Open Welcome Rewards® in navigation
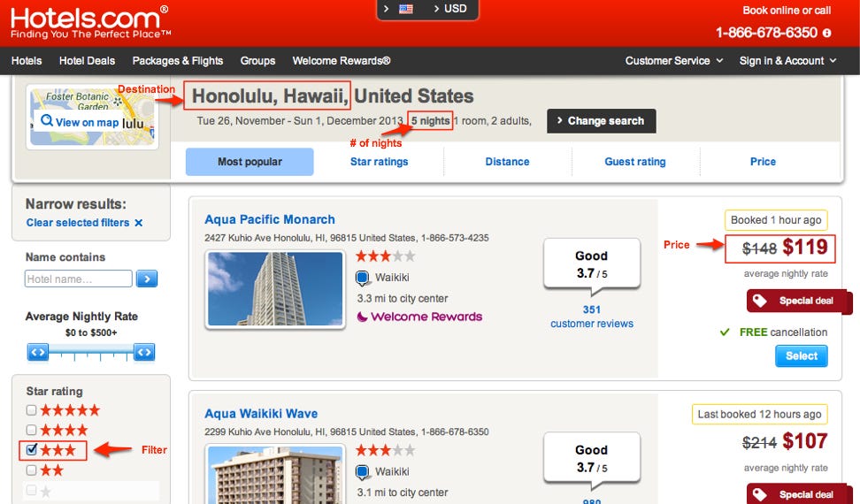This screenshot has height=504, width=860. pyautogui.click(x=342, y=61)
